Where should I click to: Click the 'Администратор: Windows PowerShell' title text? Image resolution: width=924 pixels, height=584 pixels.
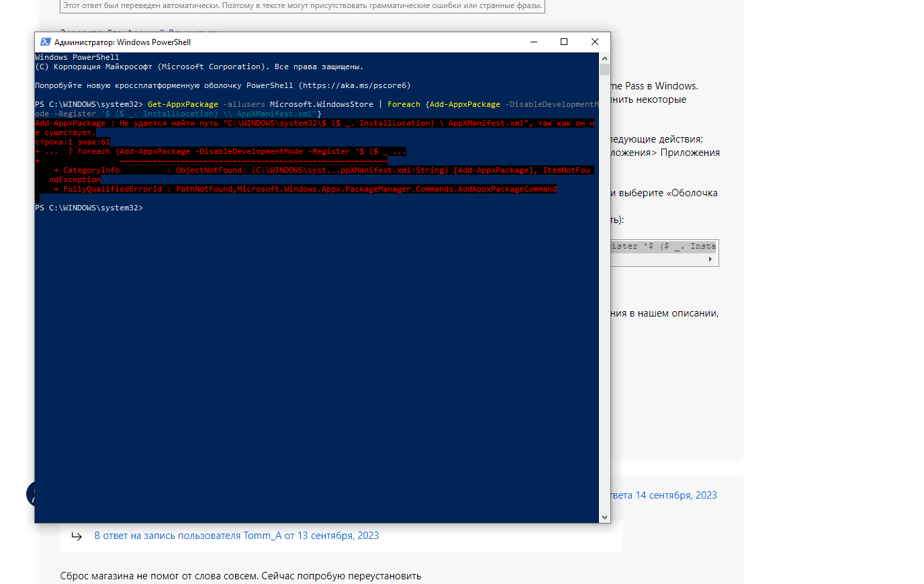point(122,42)
